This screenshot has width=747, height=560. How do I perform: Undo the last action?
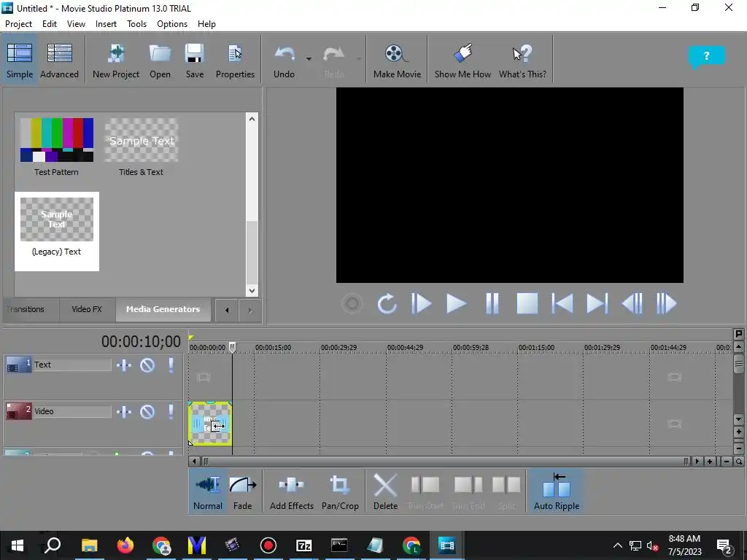click(x=284, y=61)
